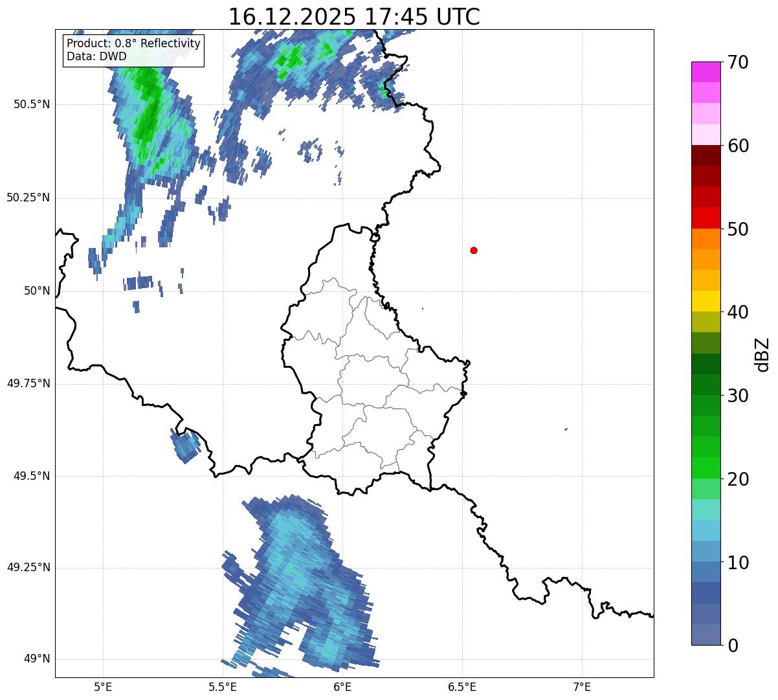Image resolution: width=778 pixels, height=700 pixels.
Task: Click the 49.75°N latitude label
Action: (28, 383)
